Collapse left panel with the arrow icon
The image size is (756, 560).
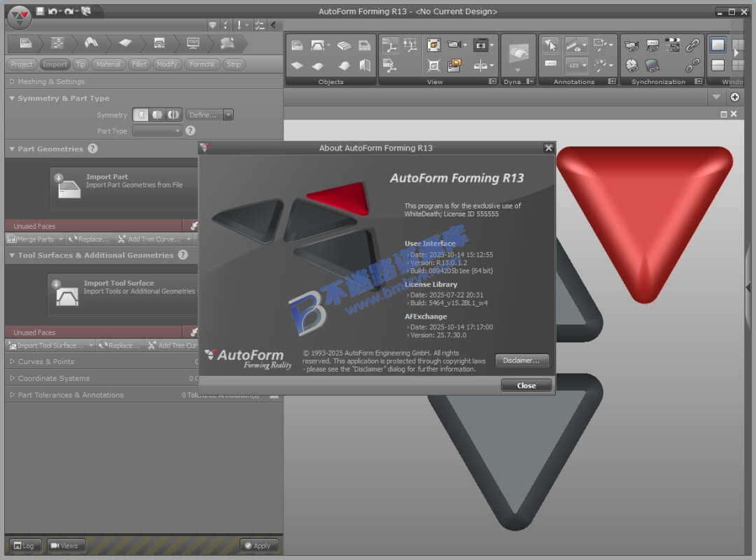click(274, 25)
